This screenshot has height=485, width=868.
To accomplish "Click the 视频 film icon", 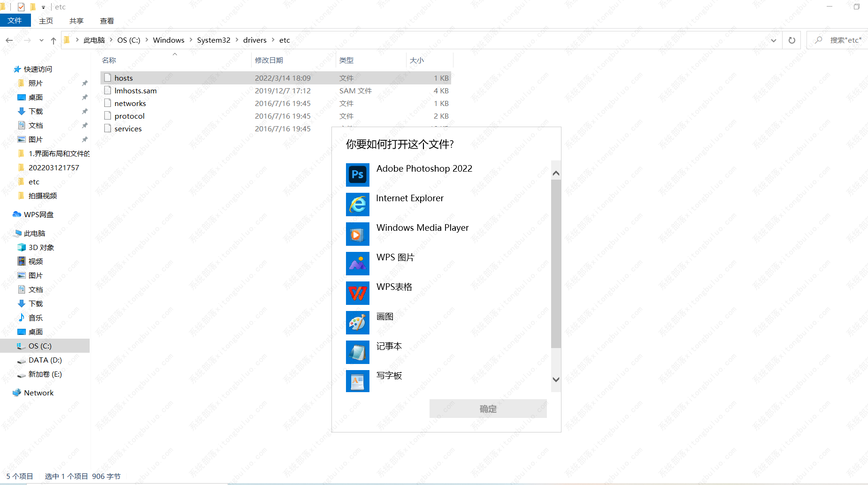I will click(21, 261).
